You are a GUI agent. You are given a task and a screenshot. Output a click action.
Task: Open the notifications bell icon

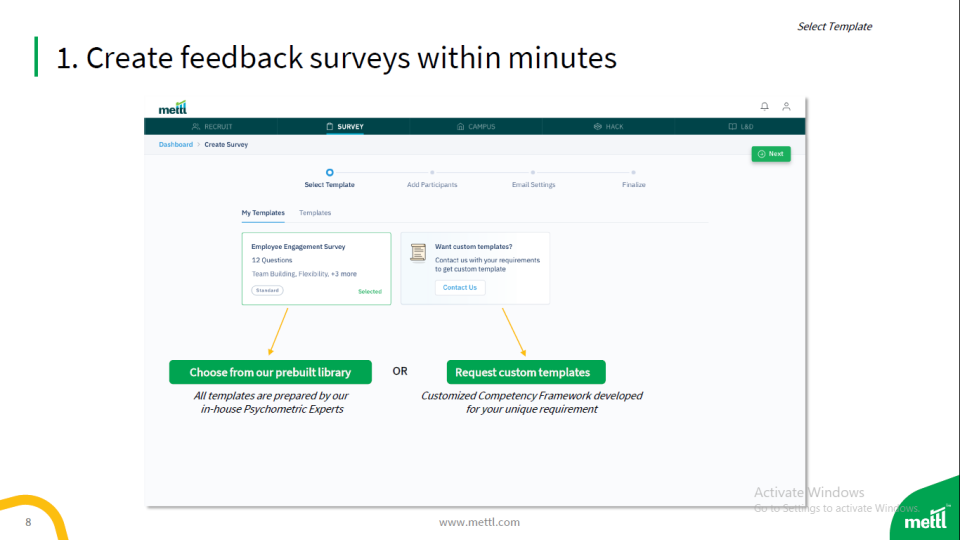coord(765,106)
